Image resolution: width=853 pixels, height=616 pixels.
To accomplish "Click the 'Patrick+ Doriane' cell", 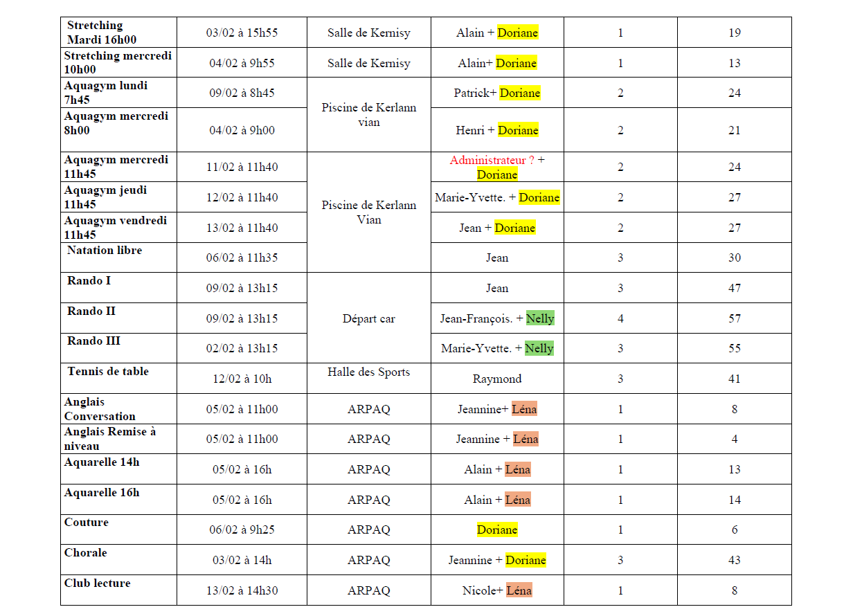I will click(x=497, y=93).
